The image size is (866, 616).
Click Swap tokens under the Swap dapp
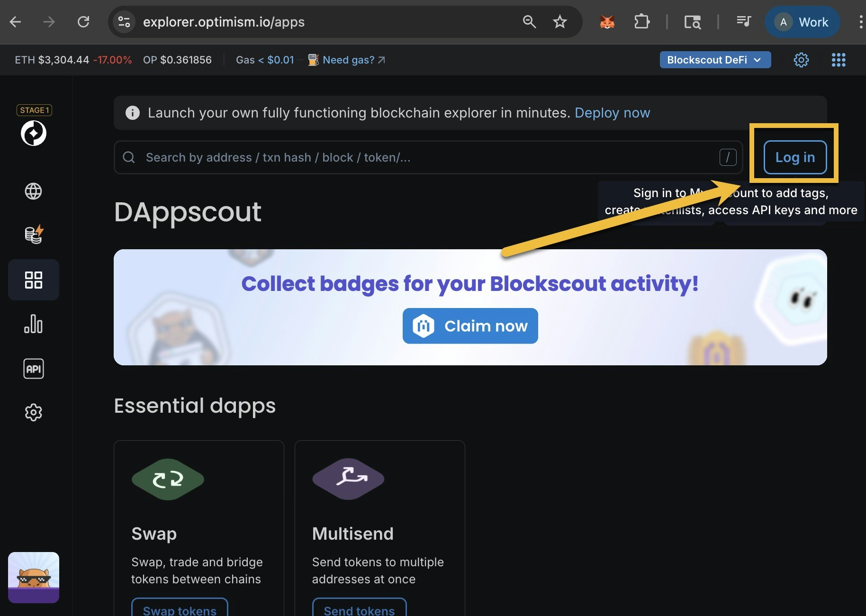click(179, 611)
